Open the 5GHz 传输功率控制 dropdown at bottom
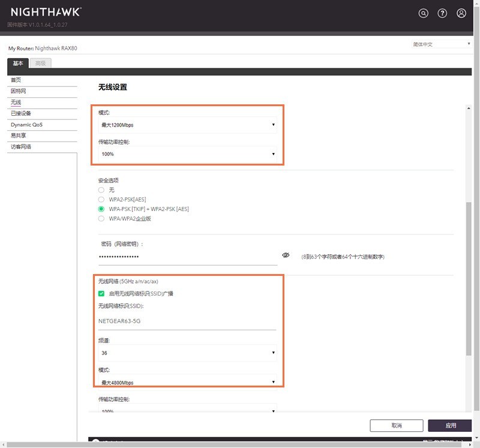This screenshot has width=480, height=448. tap(188, 408)
